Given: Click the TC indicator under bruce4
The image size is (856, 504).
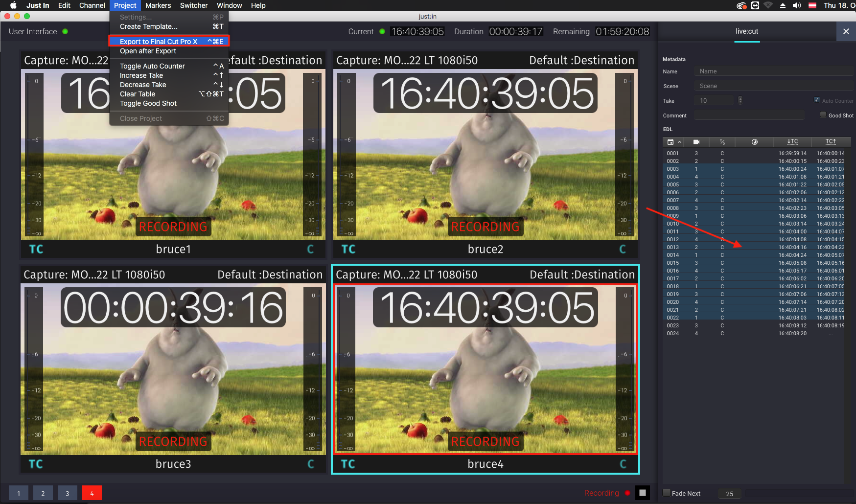Looking at the screenshot, I should tap(348, 464).
